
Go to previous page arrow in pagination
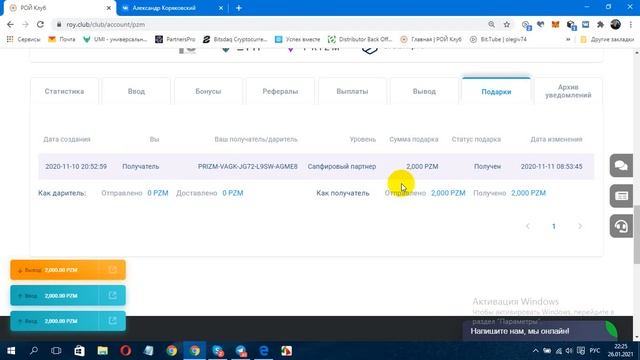coord(528,226)
